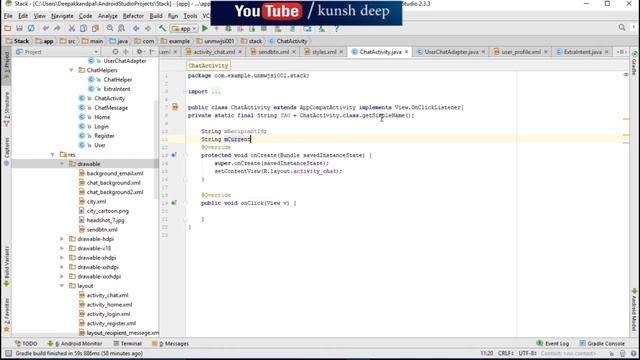Open the File menu
This screenshot has height=360, width=640.
pos(8,16)
